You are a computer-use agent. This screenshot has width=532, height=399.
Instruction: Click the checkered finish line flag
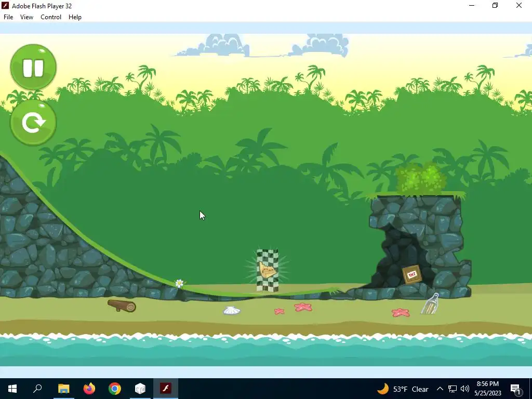[268, 270]
